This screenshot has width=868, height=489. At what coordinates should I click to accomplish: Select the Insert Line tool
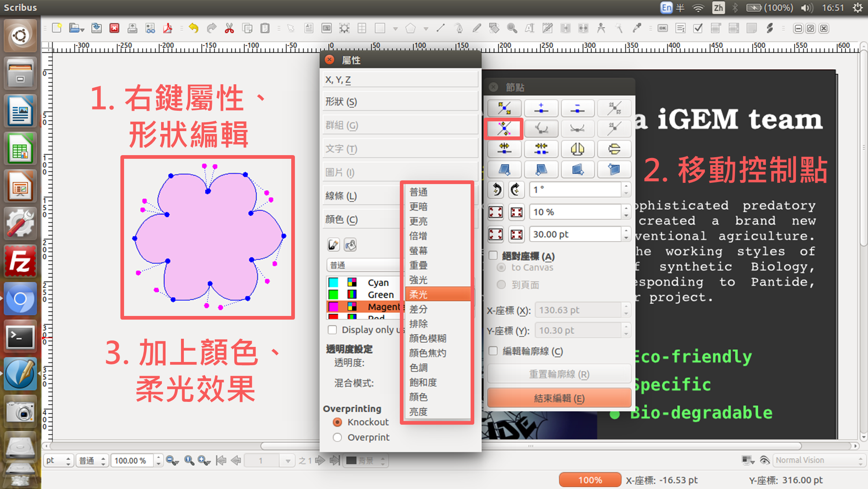[441, 28]
